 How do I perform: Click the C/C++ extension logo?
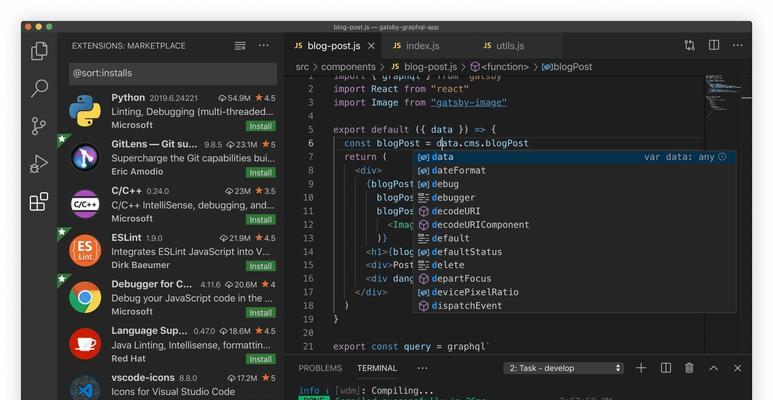pyautogui.click(x=85, y=204)
